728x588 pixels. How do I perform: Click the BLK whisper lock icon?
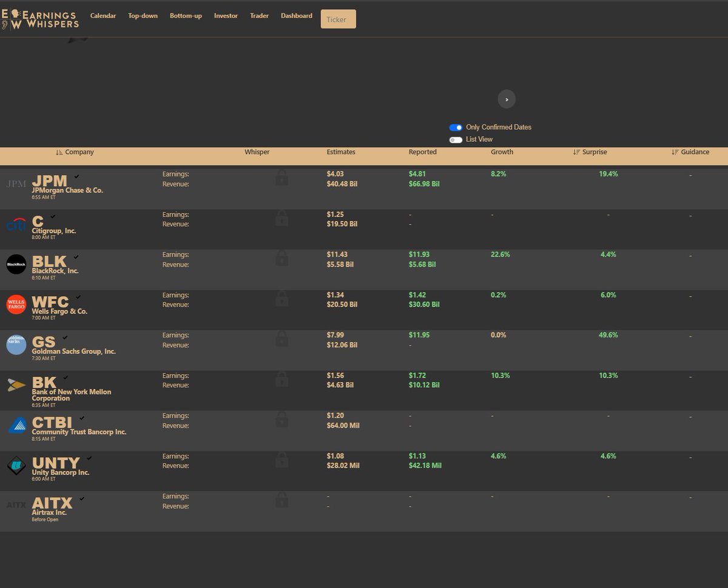coord(281,259)
